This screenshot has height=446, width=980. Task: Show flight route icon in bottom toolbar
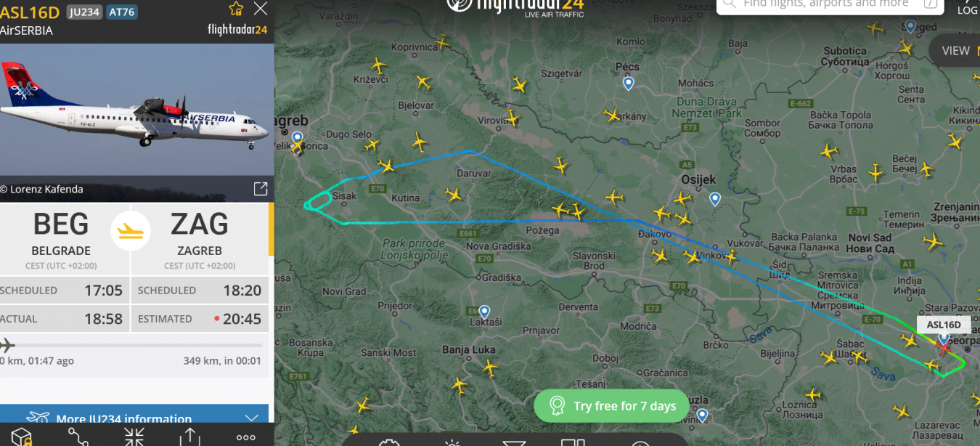tap(78, 437)
